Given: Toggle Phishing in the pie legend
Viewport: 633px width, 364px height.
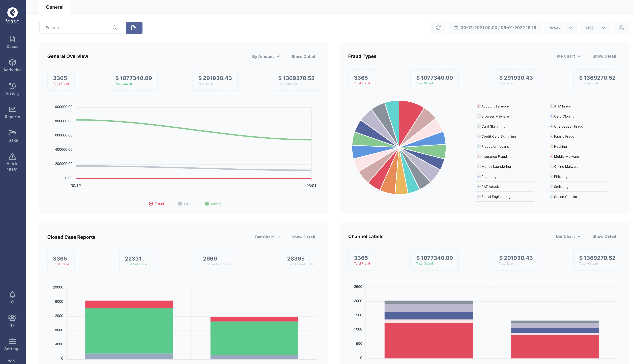Looking at the screenshot, I should (558, 176).
